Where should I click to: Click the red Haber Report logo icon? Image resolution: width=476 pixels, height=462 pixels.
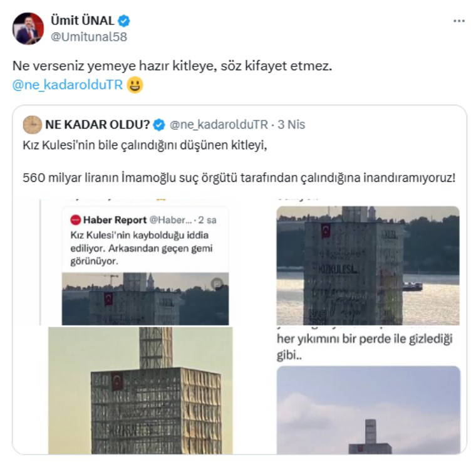pyautogui.click(x=75, y=220)
